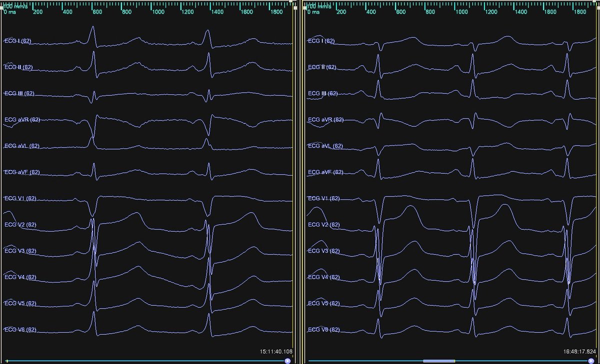Screen dimensions: 600x364
Task: Click the highlighted range bar on right panel timeline
Action: 439,360
